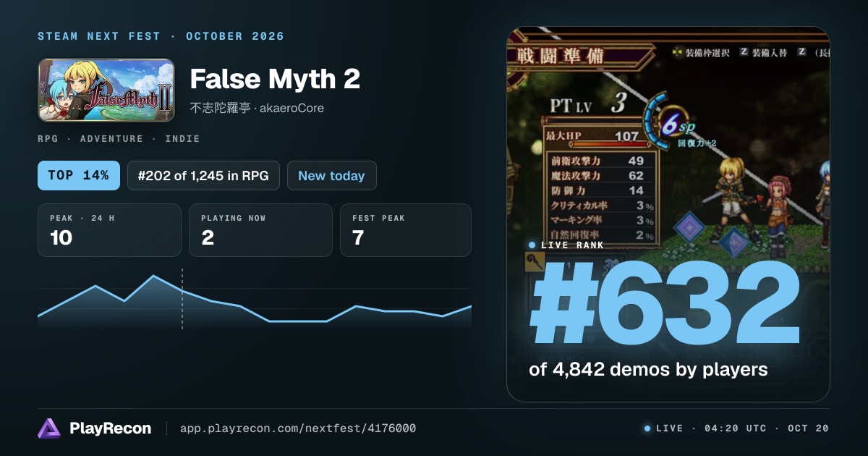Open the Peak 24 H stat card
868x456 pixels.
point(109,230)
